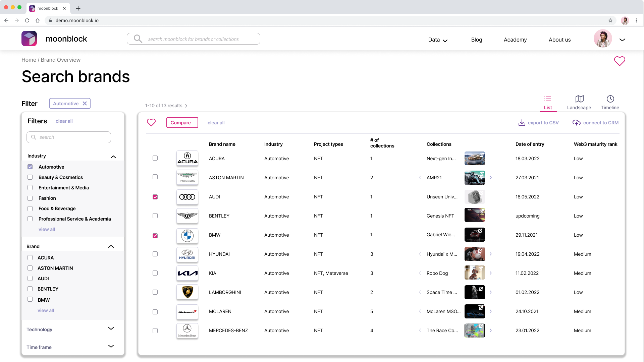
Task: Open the Data dropdown menu
Action: 438,40
